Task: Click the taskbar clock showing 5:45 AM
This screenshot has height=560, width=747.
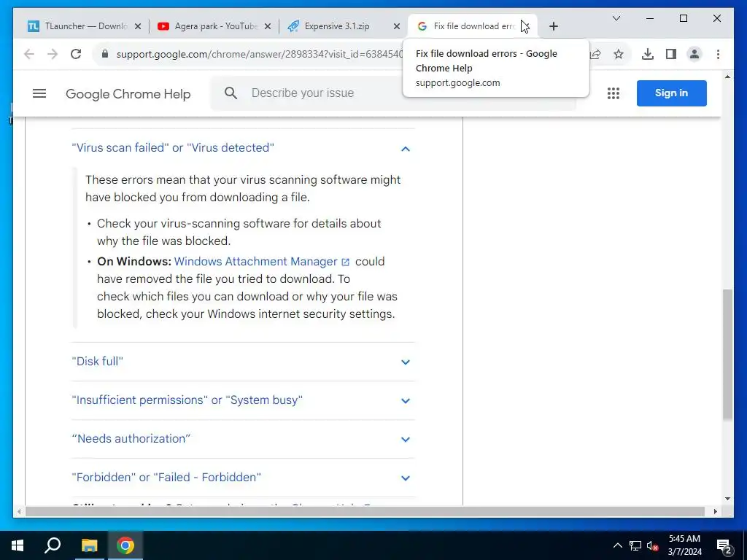Action: click(x=684, y=545)
